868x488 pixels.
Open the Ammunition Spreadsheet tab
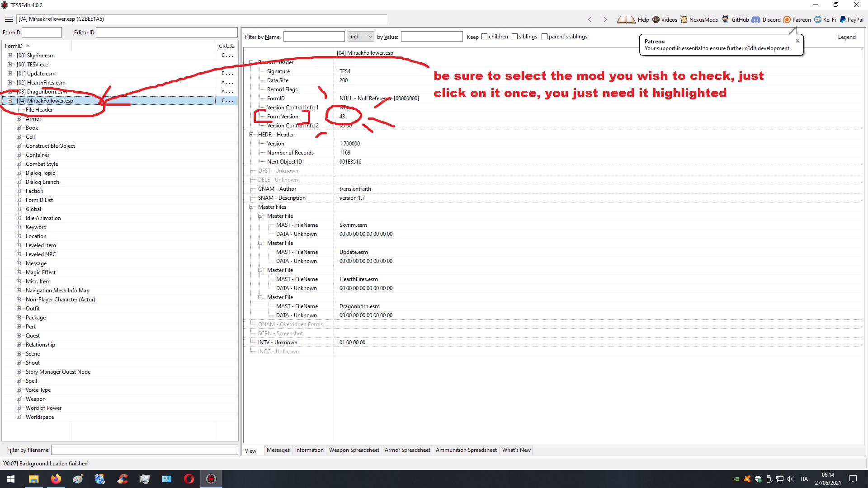click(x=466, y=450)
